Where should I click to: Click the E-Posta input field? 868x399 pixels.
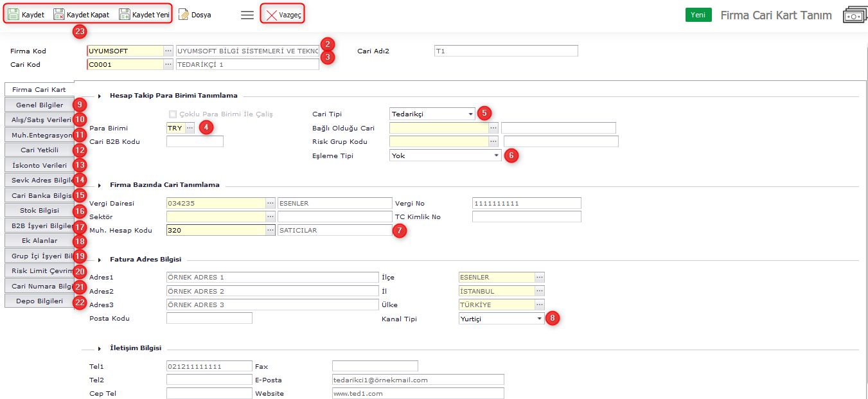pyautogui.click(x=418, y=380)
